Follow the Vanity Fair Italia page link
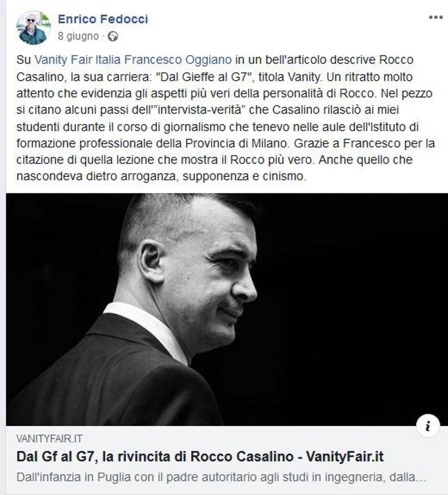Image resolution: width=448 pixels, height=495 pixels. tap(78, 60)
